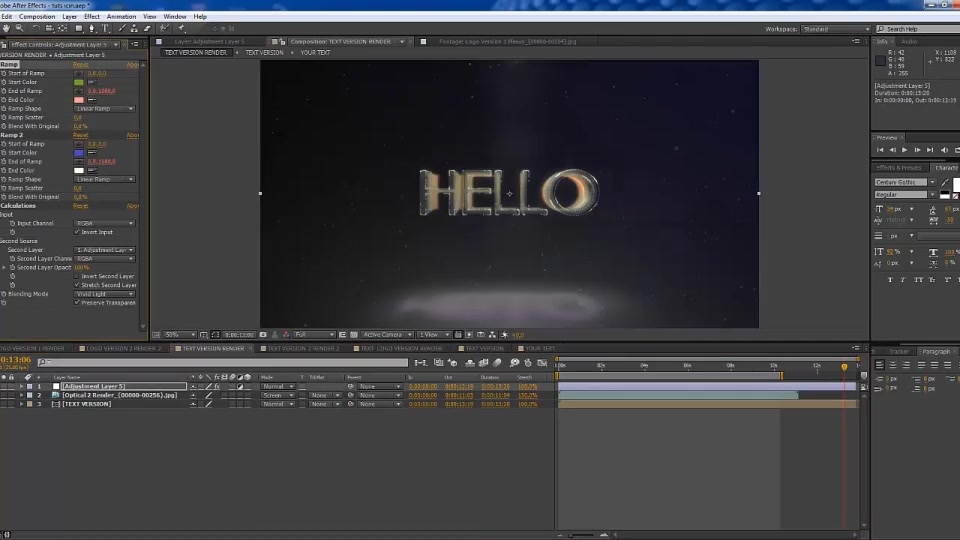
Task: Open the Effect menu
Action: 92,17
